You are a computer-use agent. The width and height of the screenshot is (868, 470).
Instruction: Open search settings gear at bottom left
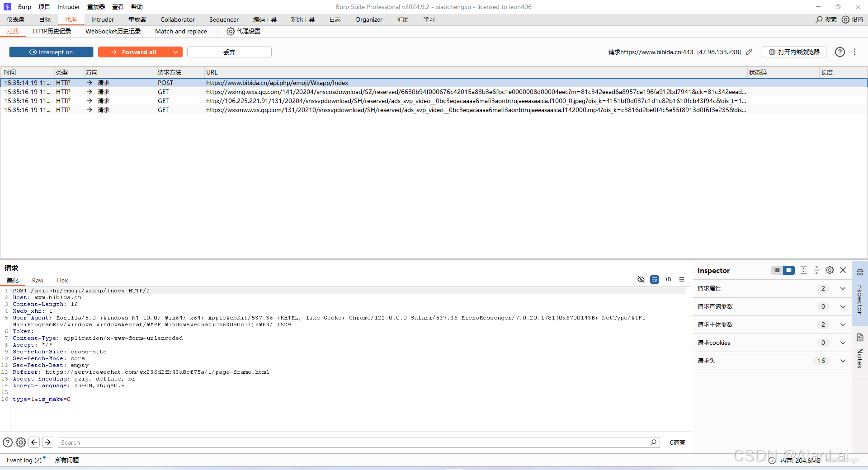pyautogui.click(x=21, y=442)
